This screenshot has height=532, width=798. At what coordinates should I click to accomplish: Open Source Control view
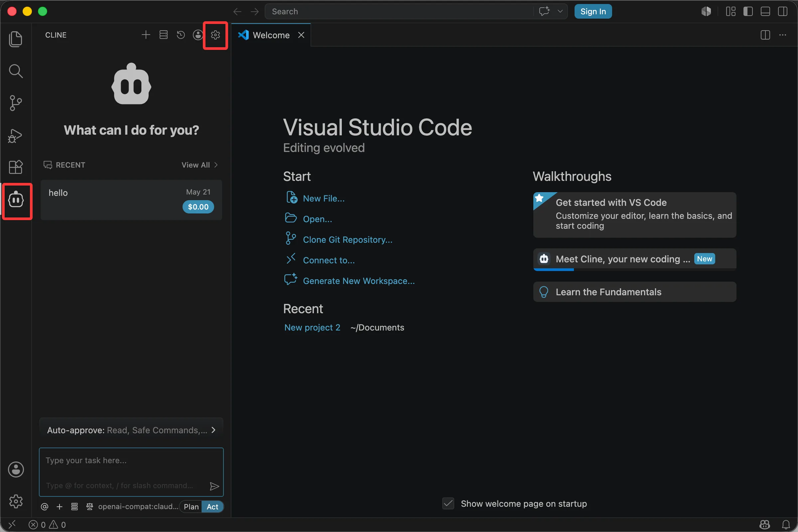pyautogui.click(x=16, y=103)
